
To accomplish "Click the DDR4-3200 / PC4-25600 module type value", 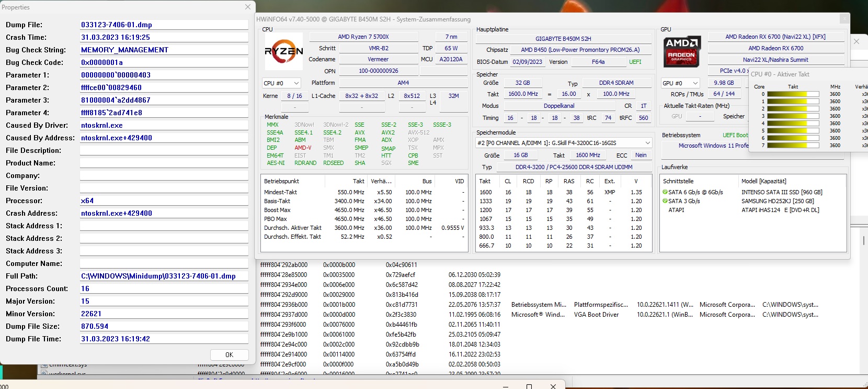I will [x=574, y=167].
